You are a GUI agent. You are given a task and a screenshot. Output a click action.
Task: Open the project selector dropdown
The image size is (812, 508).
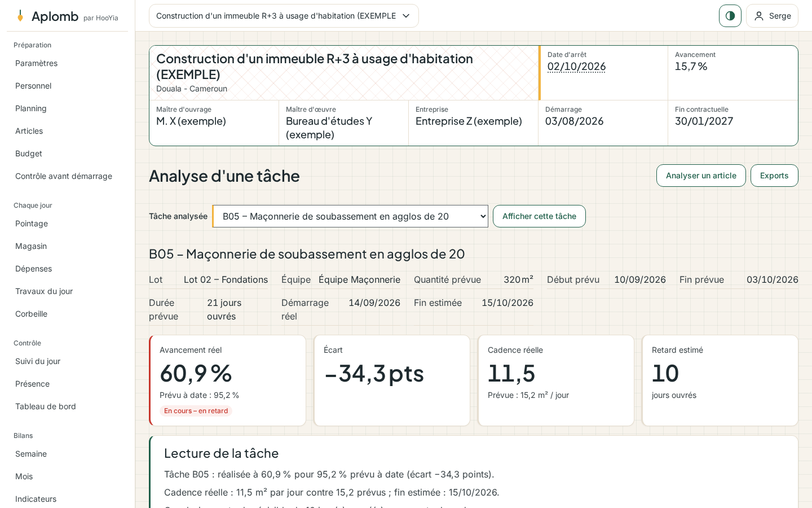coord(284,16)
